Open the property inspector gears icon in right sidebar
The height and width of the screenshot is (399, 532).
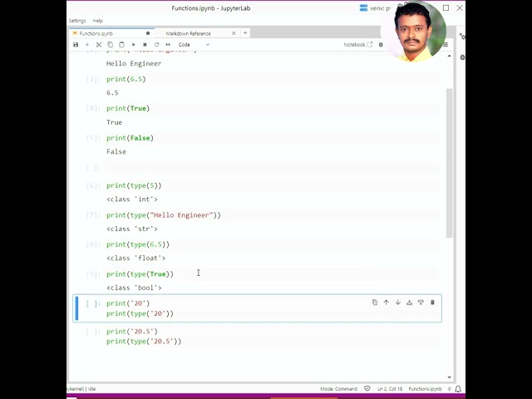(462, 36)
